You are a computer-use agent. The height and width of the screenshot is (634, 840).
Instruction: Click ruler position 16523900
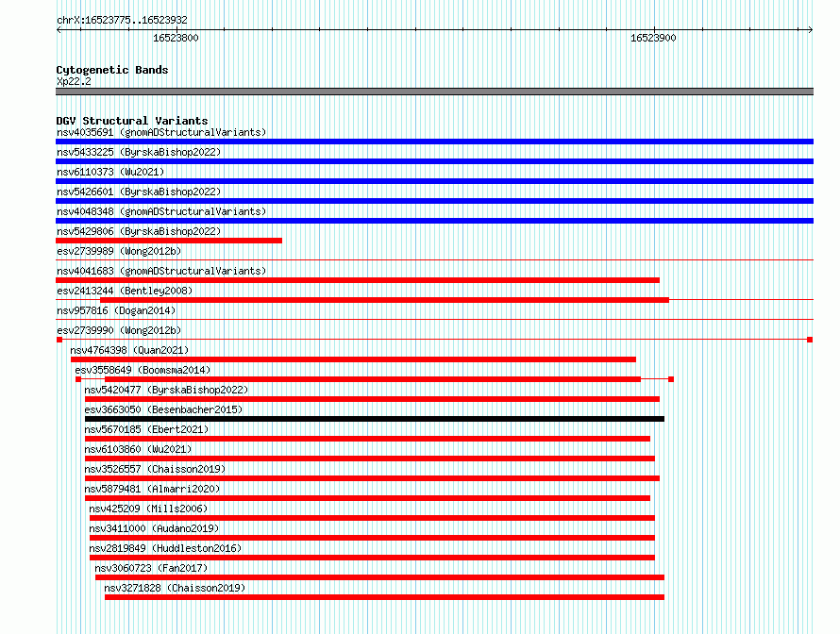[x=653, y=38]
